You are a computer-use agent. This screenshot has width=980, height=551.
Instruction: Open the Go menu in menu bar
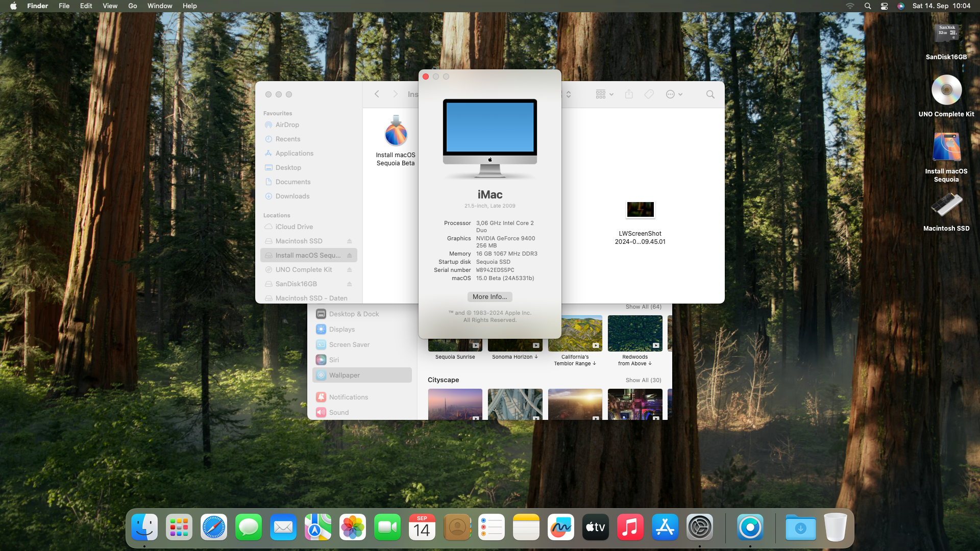click(x=133, y=6)
